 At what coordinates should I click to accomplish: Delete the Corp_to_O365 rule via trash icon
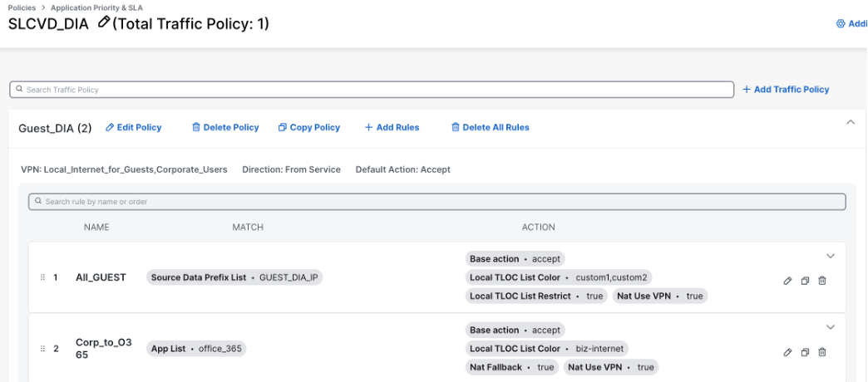tap(822, 352)
